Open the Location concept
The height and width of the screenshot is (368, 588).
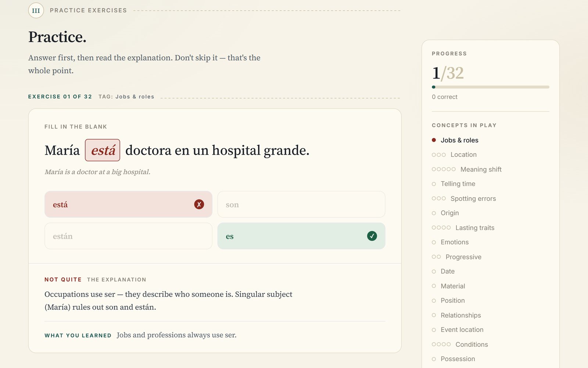click(x=454, y=155)
